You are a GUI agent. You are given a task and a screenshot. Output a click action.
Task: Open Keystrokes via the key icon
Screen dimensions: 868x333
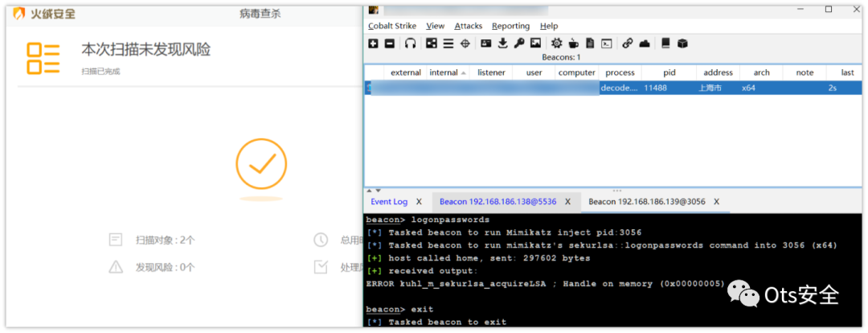tap(518, 43)
